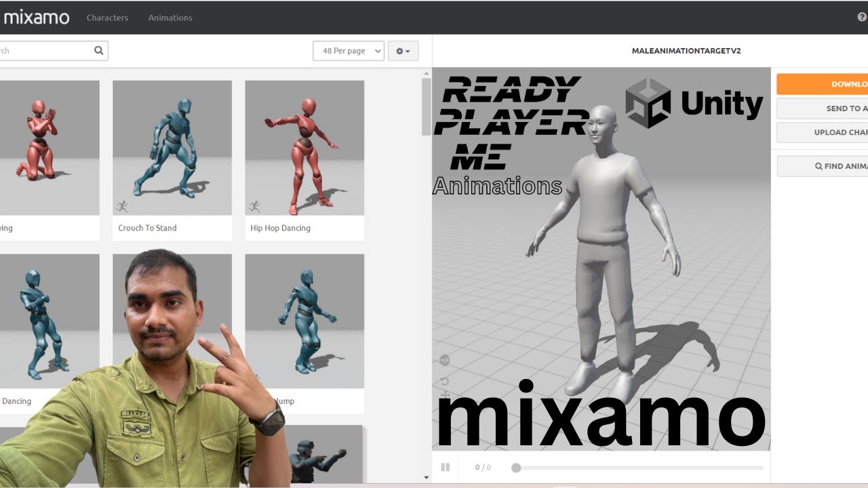Click the search magnifier icon
868x488 pixels.
(99, 50)
